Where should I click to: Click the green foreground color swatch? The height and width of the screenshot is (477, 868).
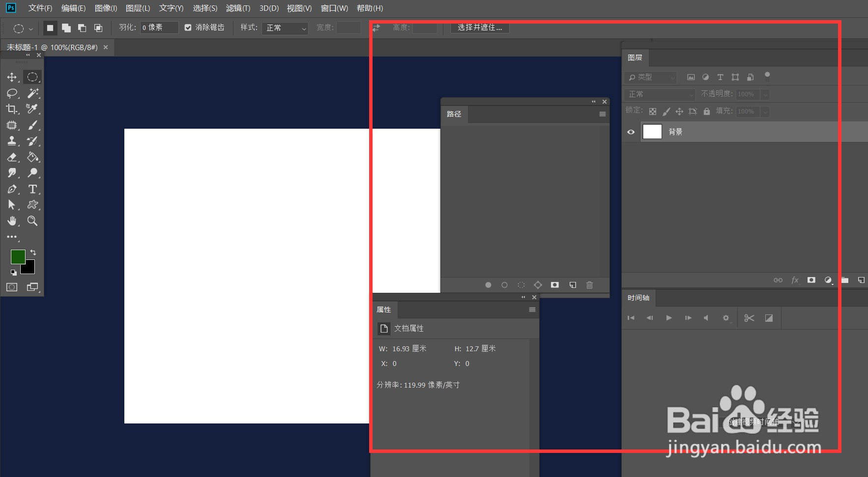pos(18,256)
